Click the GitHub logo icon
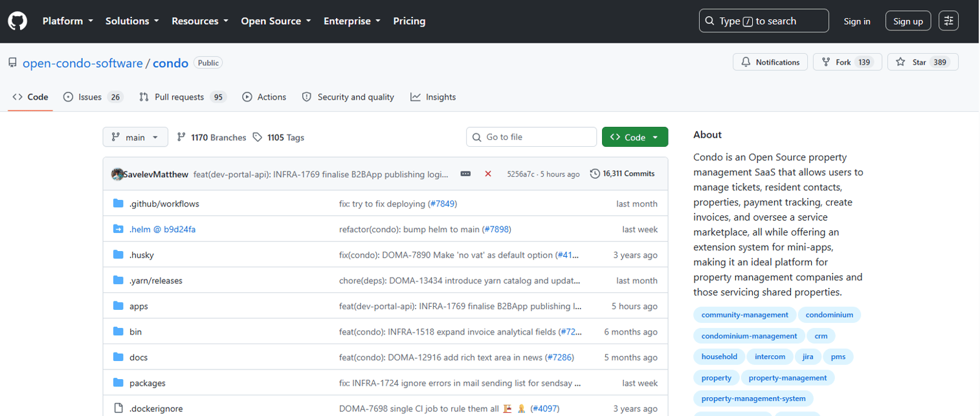The height and width of the screenshot is (416, 980). 17,21
